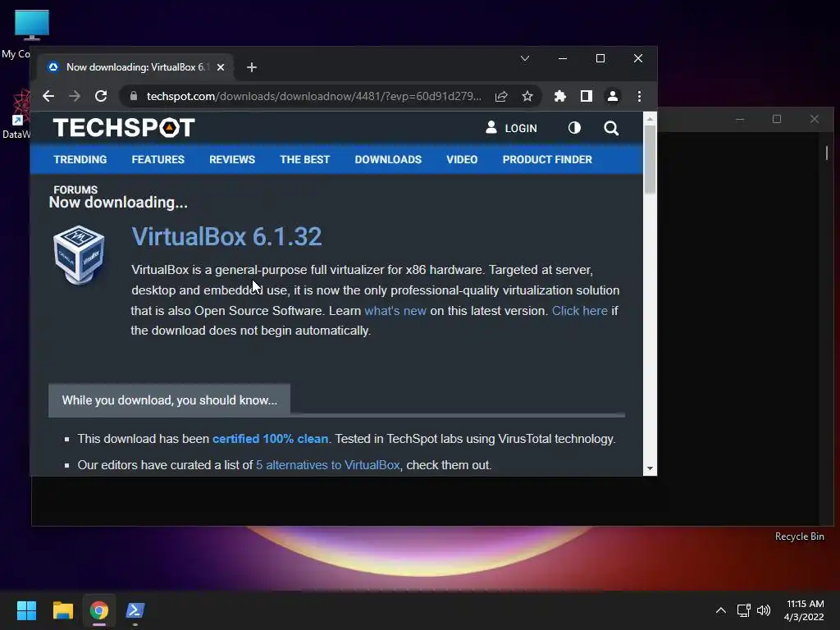This screenshot has height=630, width=840.
Task: View site info via padlock icon
Action: (x=134, y=97)
